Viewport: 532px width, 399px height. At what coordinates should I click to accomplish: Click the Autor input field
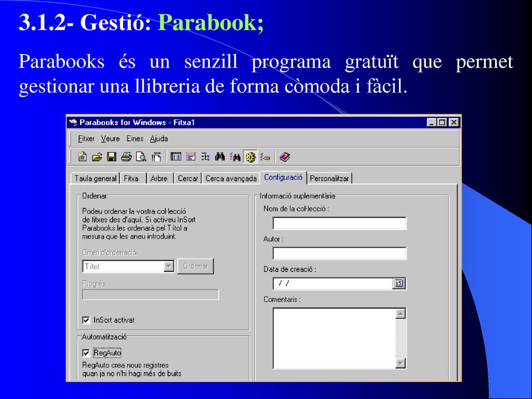pyautogui.click(x=340, y=254)
